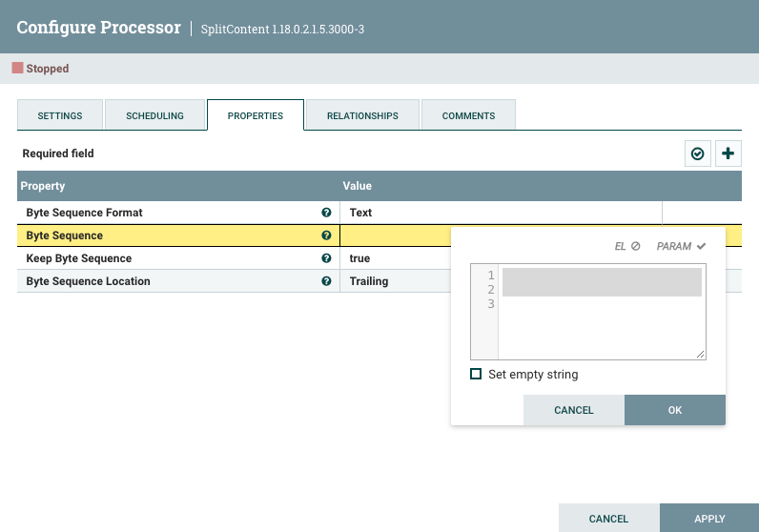Show help for Byte Sequence Format
The height and width of the screenshot is (532, 759).
pos(327,213)
